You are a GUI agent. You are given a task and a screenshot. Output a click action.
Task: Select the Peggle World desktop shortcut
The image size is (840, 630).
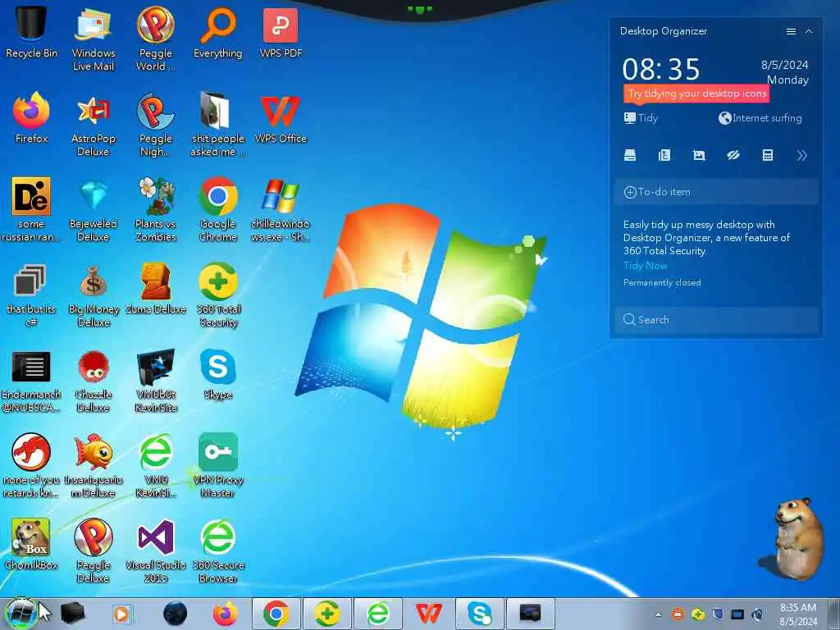click(155, 39)
